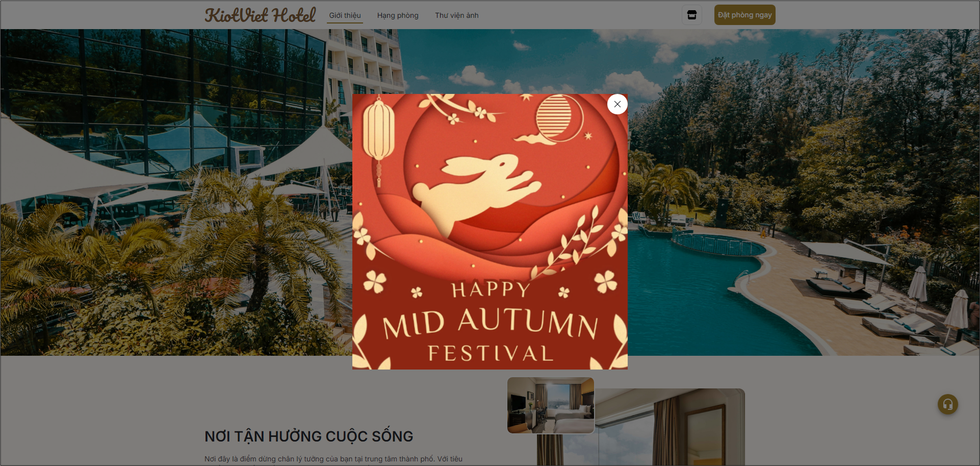Click the store icon in the header
Screen dimensions: 980x466
(x=691, y=15)
